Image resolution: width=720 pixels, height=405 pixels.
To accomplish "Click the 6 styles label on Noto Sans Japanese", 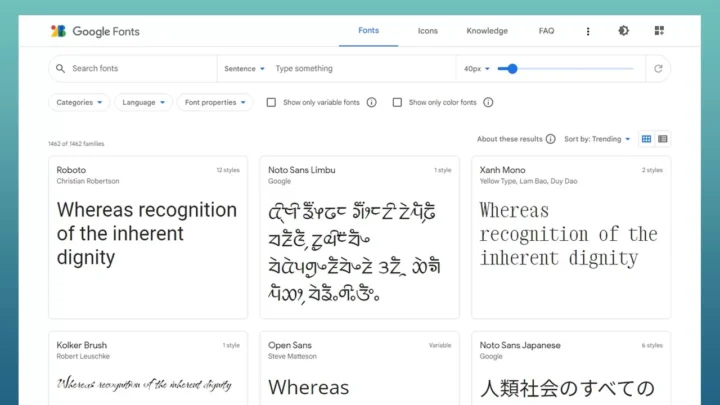I will 652,345.
